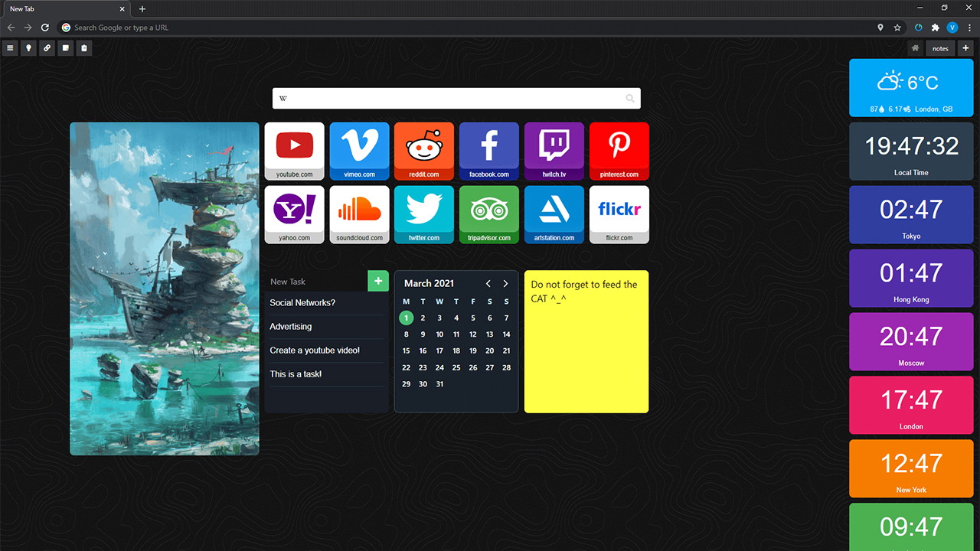Click the London clock widget
Viewport: 980px width, 551px height.
911,406
